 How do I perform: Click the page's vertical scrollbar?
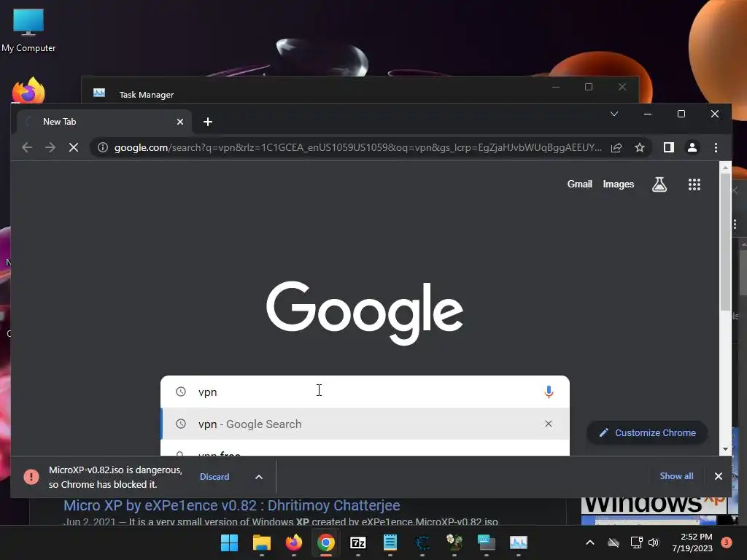click(x=725, y=243)
